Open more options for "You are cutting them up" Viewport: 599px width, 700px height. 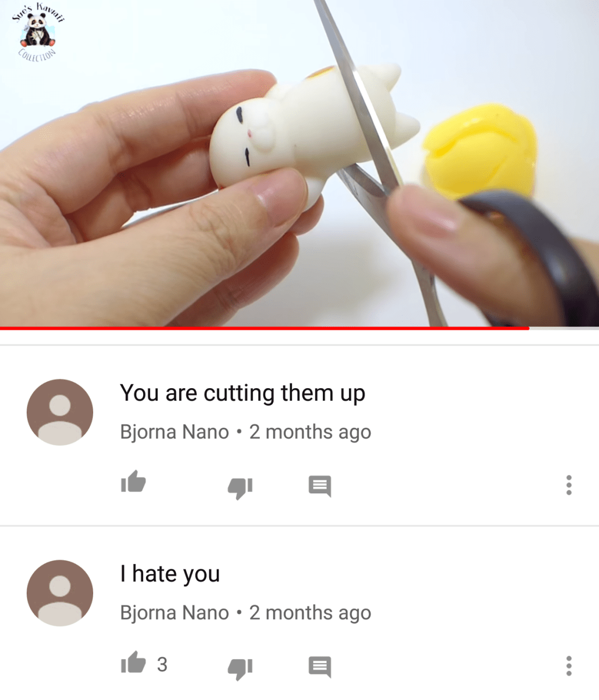coord(569,485)
